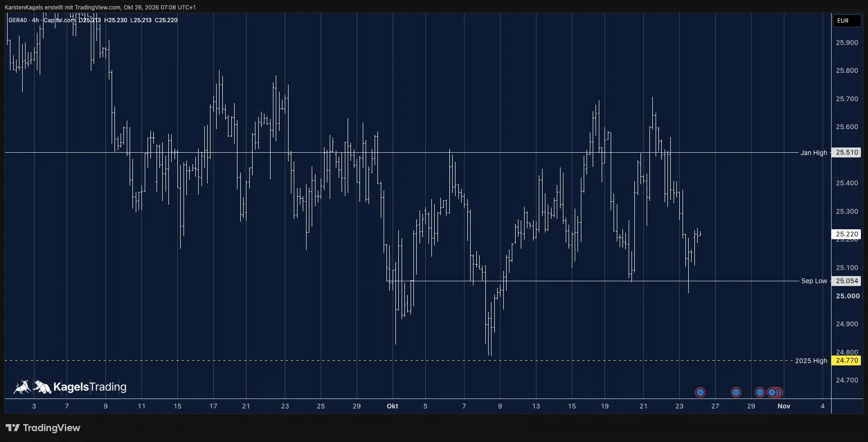Open the stacked EU event icons next to Nov
This screenshot has height=442, width=868.
(775, 392)
